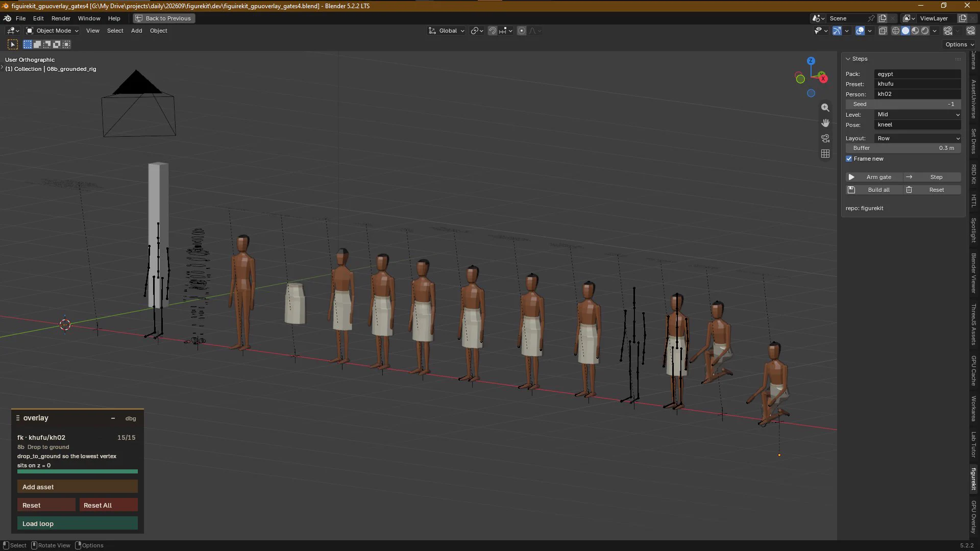Click the Reset All button

[108, 505]
